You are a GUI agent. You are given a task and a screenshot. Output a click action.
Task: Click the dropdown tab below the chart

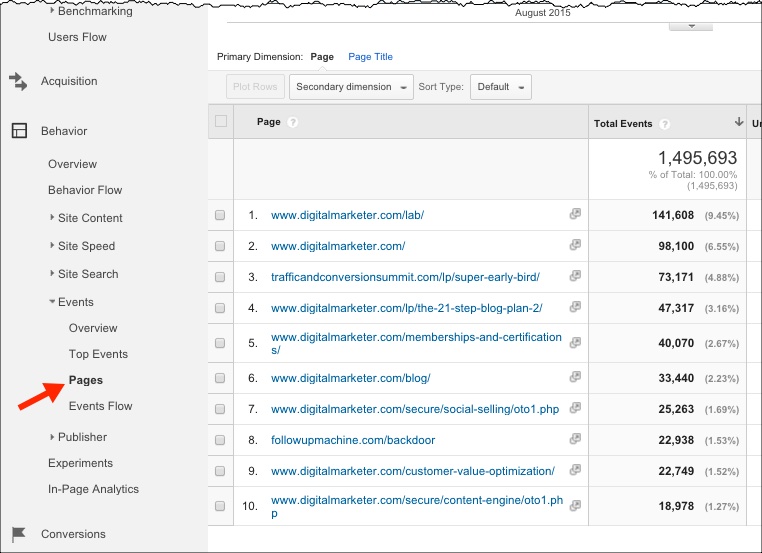tap(691, 26)
